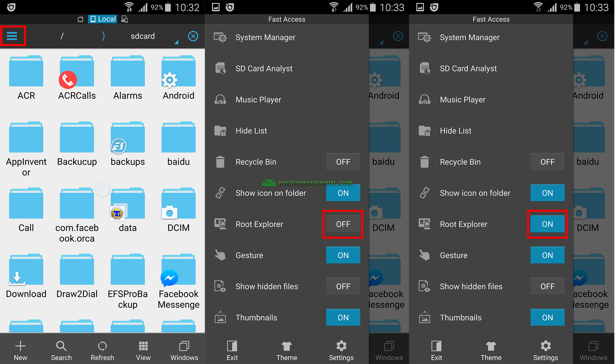
Task: Open System Manager in the middle screenshot
Action: [x=287, y=37]
